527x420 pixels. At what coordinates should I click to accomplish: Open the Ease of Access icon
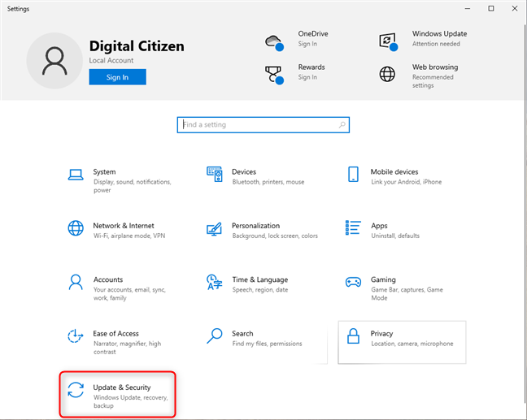click(x=76, y=336)
